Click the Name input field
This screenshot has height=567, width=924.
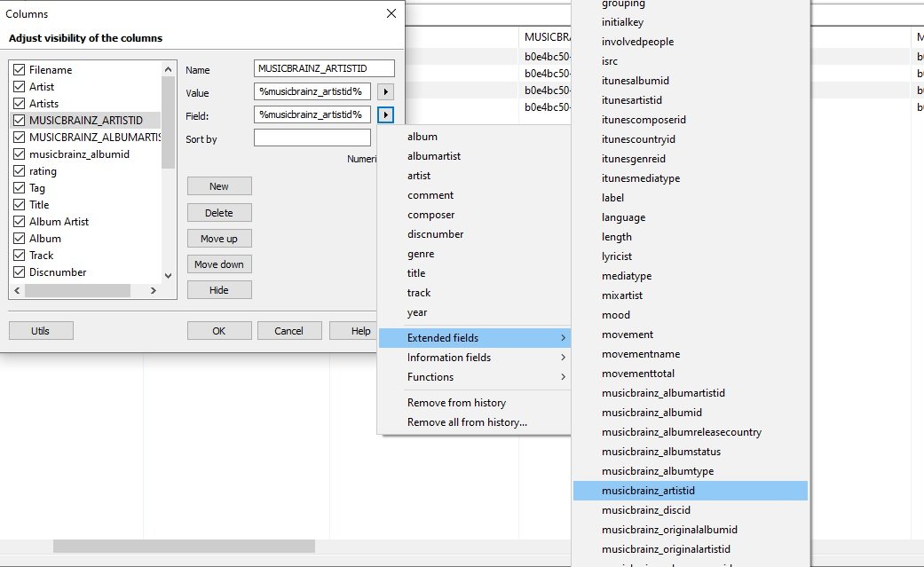(x=324, y=68)
